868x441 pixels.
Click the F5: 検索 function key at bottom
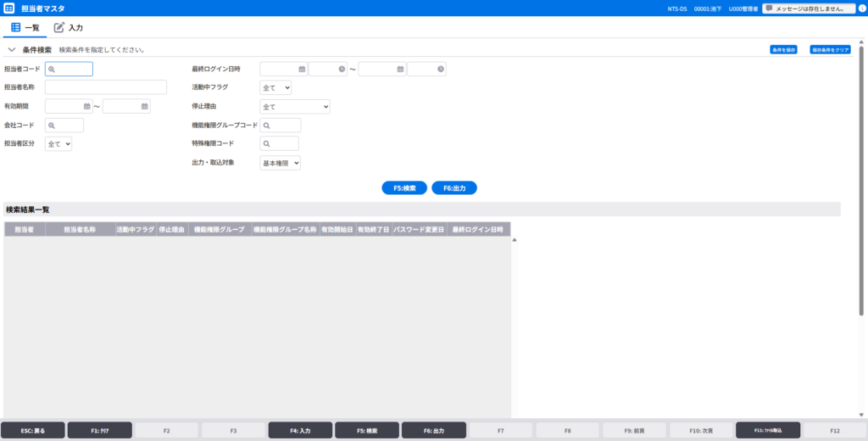coord(367,431)
